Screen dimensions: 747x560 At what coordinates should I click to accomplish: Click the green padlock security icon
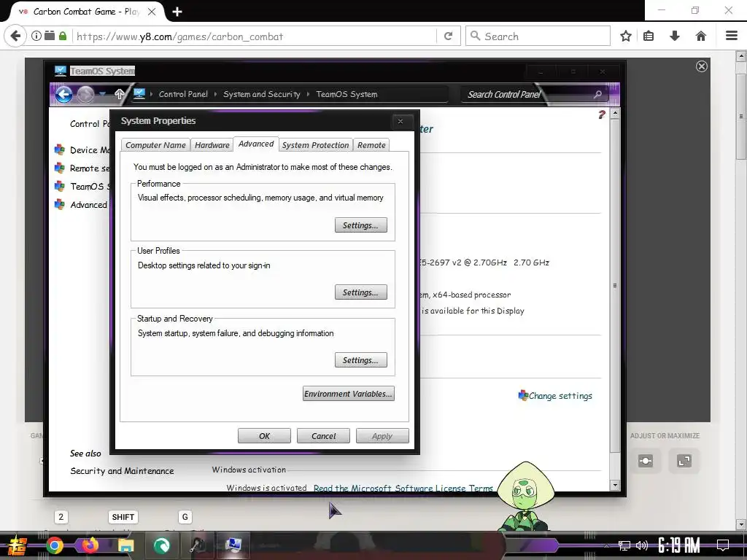point(63,36)
